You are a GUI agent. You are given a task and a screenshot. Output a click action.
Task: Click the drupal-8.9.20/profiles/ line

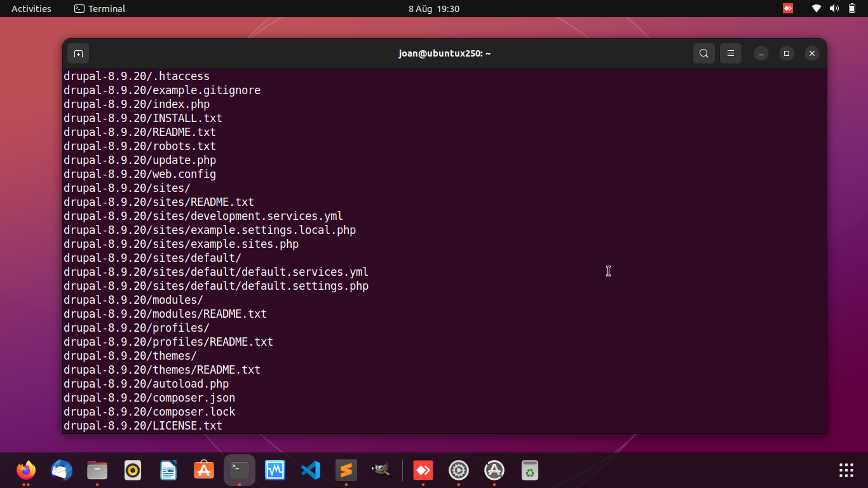click(x=137, y=328)
